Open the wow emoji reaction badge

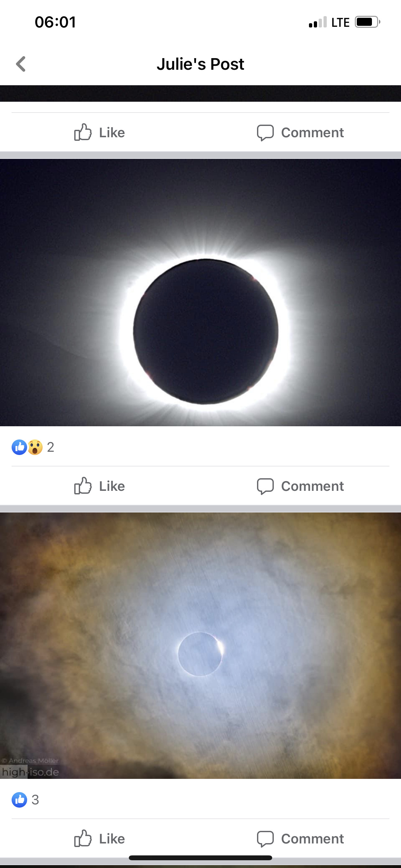pos(35,448)
